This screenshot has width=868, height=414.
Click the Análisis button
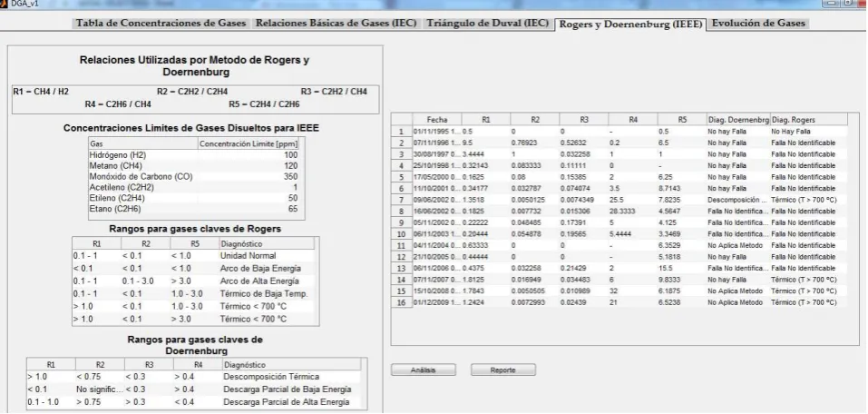424,370
